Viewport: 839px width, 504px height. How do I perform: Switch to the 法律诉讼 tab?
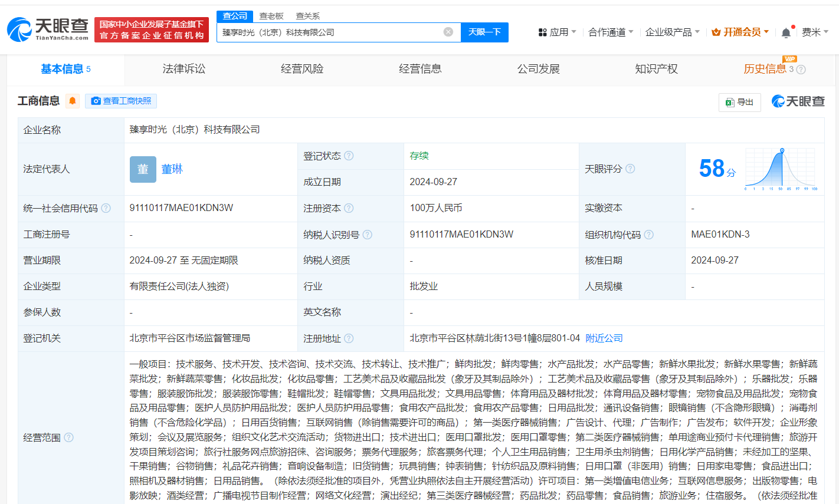(183, 69)
